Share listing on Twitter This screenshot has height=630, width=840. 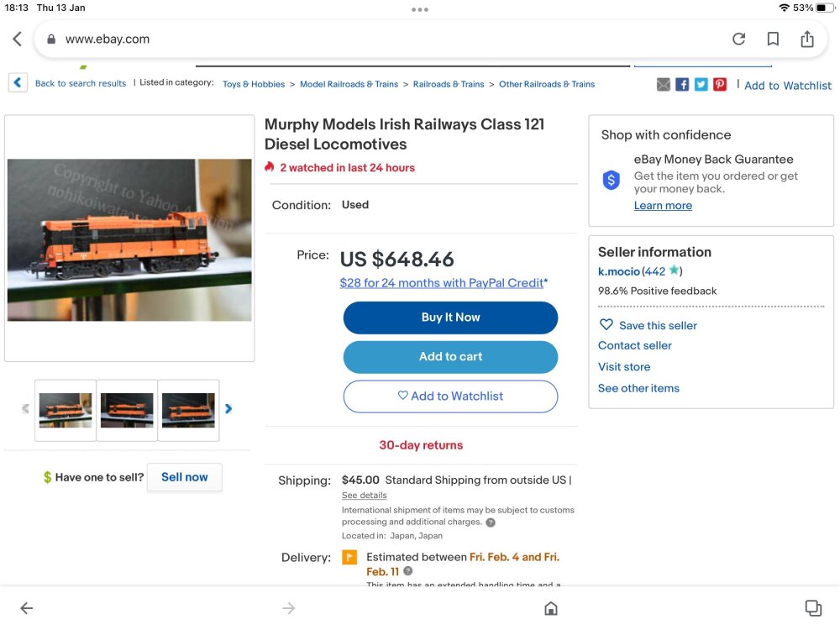pos(701,84)
